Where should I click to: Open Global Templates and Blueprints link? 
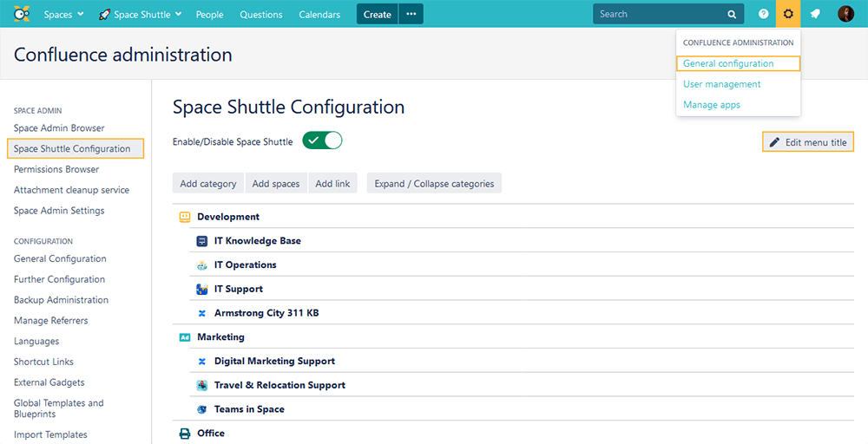click(59, 408)
